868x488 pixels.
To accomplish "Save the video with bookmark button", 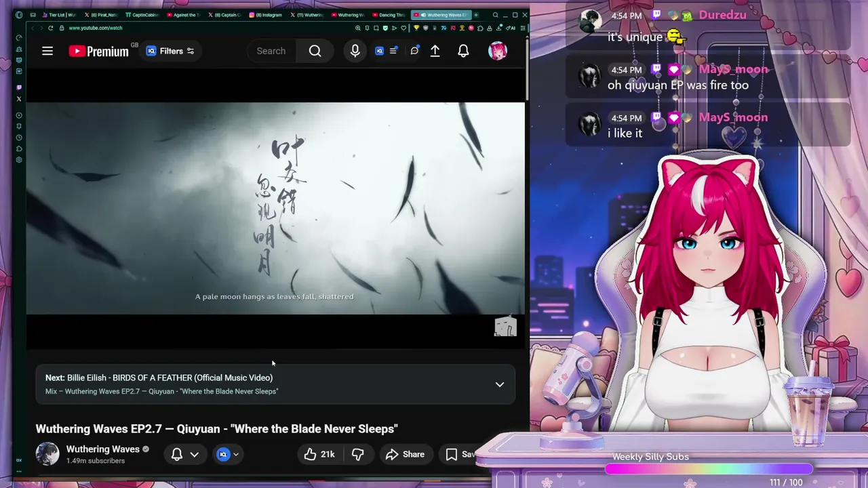I will tap(461, 454).
